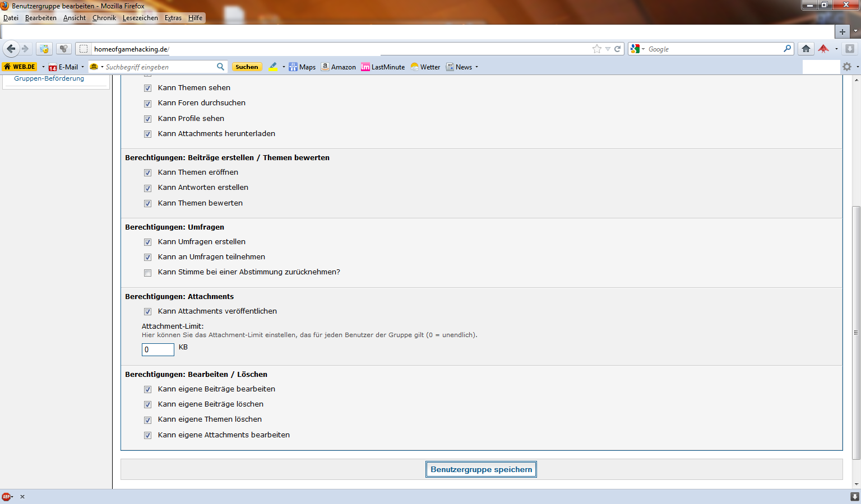Open a new tab with the plus button
This screenshot has width=861, height=504.
842,32
